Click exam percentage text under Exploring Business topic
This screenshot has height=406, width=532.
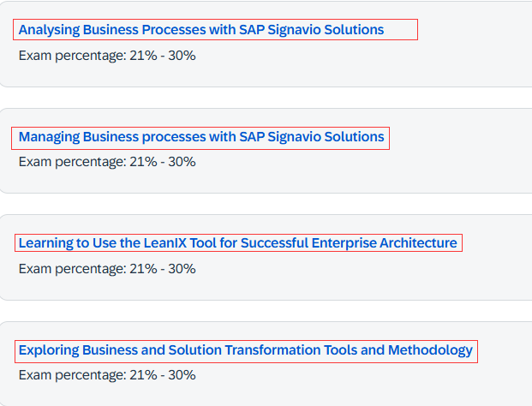tap(107, 375)
